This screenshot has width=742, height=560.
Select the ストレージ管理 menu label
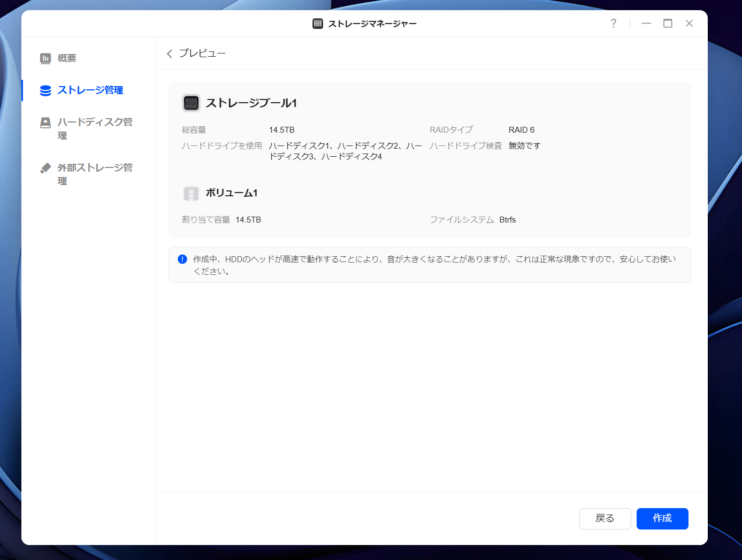(x=90, y=90)
